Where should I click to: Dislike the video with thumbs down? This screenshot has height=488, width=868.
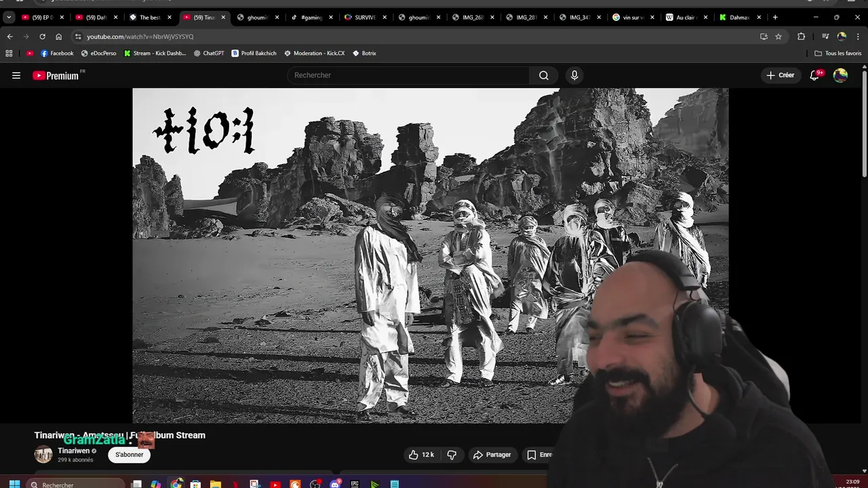tap(452, 455)
